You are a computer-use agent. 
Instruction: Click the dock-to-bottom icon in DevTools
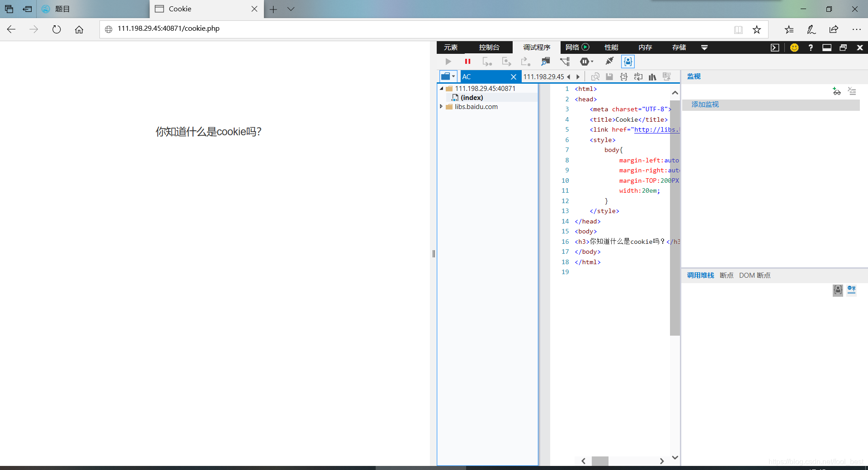pyautogui.click(x=827, y=47)
